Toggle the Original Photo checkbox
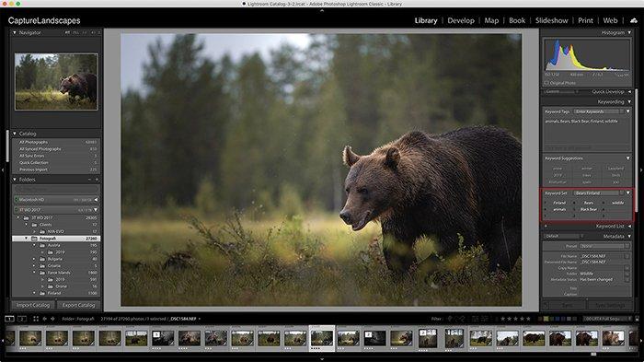 pos(546,83)
